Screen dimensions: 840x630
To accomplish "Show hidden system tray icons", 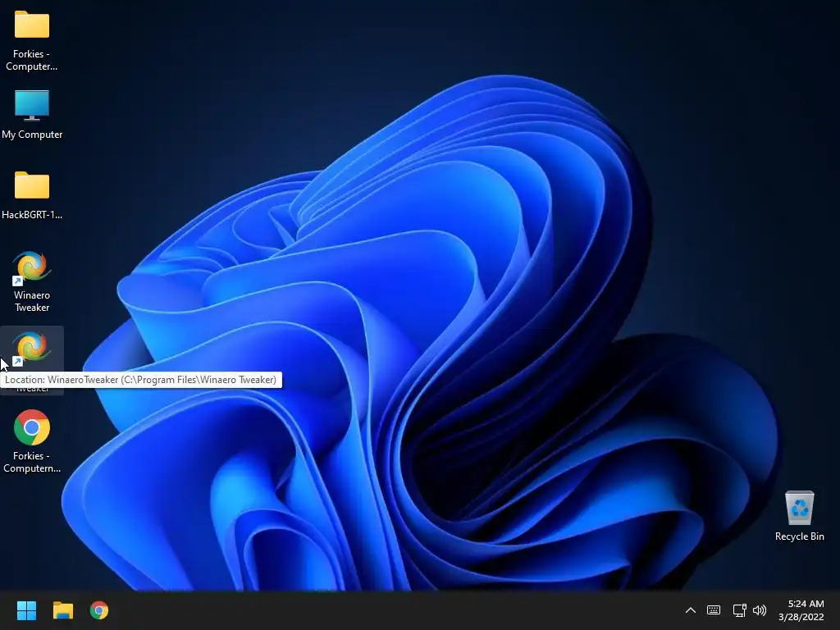I will pos(691,610).
